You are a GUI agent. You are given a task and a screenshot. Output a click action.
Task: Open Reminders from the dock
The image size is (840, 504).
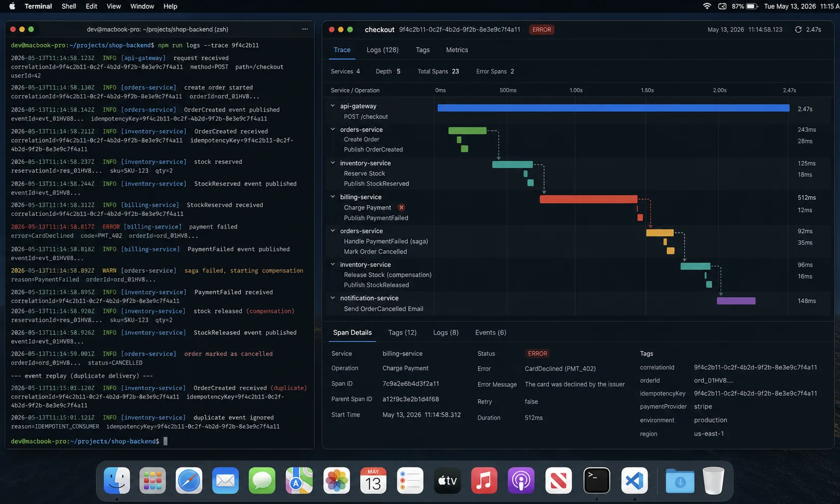(x=410, y=480)
